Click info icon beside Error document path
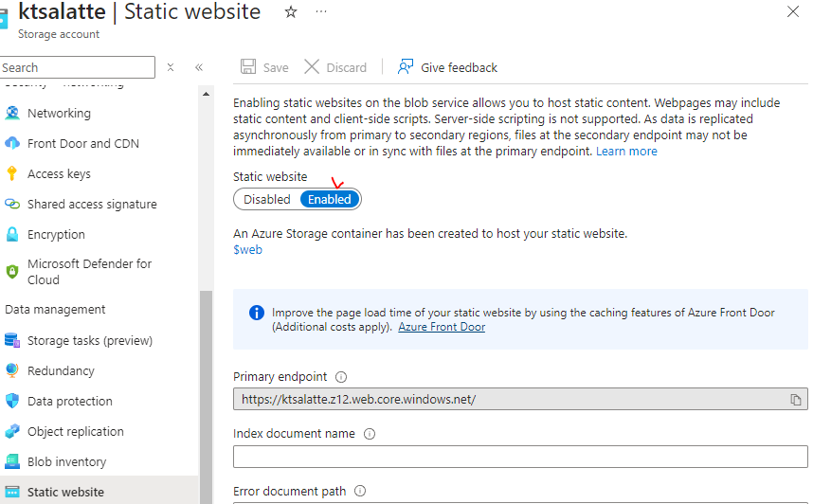813x504 pixels. [360, 491]
